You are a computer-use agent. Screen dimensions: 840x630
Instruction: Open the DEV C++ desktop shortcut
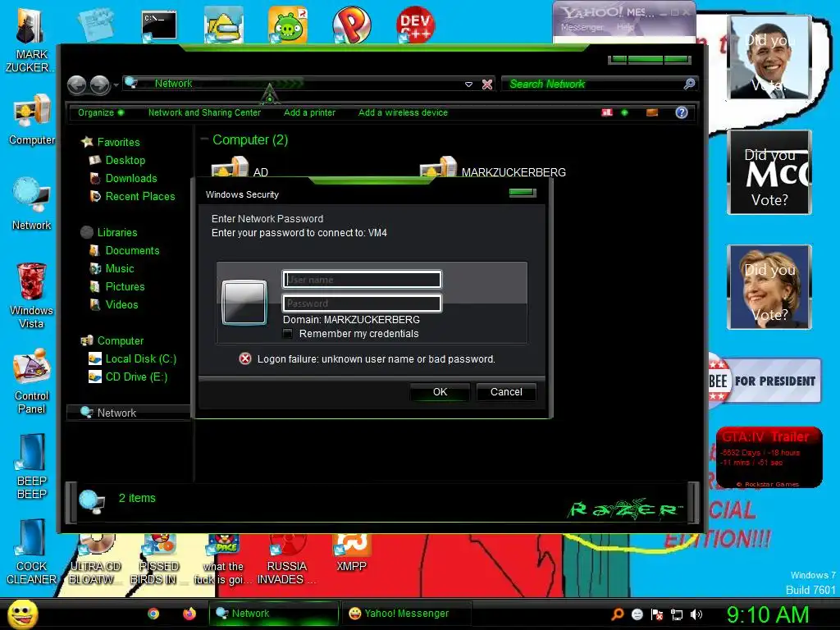[415, 25]
